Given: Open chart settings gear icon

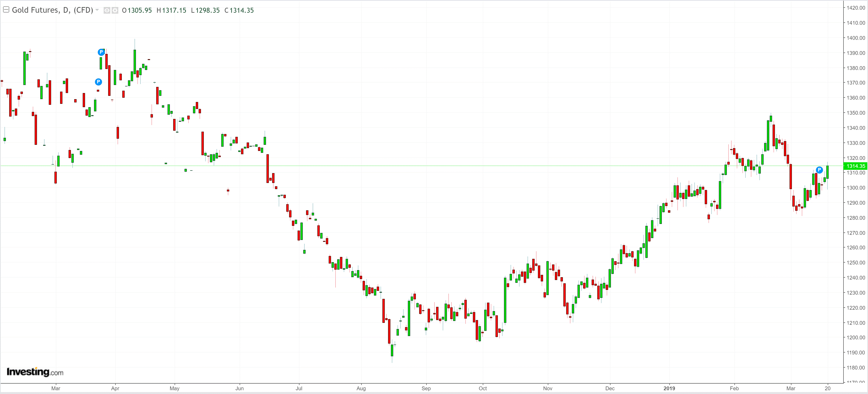Looking at the screenshot, I should pos(115,10).
